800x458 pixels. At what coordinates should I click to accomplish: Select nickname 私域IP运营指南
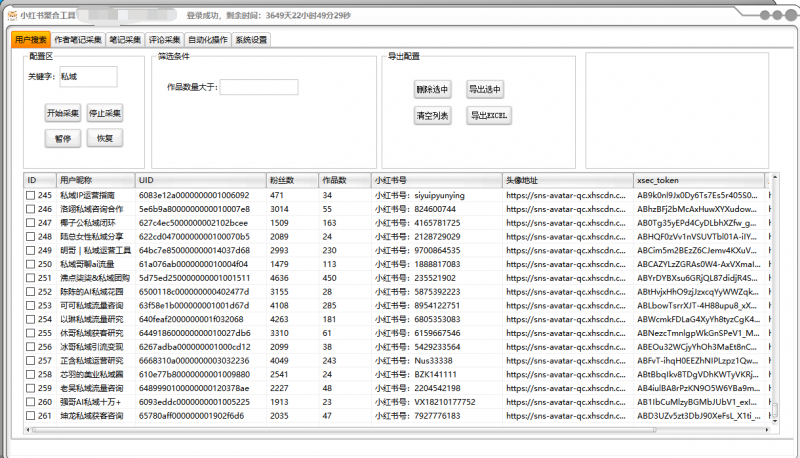(87, 195)
